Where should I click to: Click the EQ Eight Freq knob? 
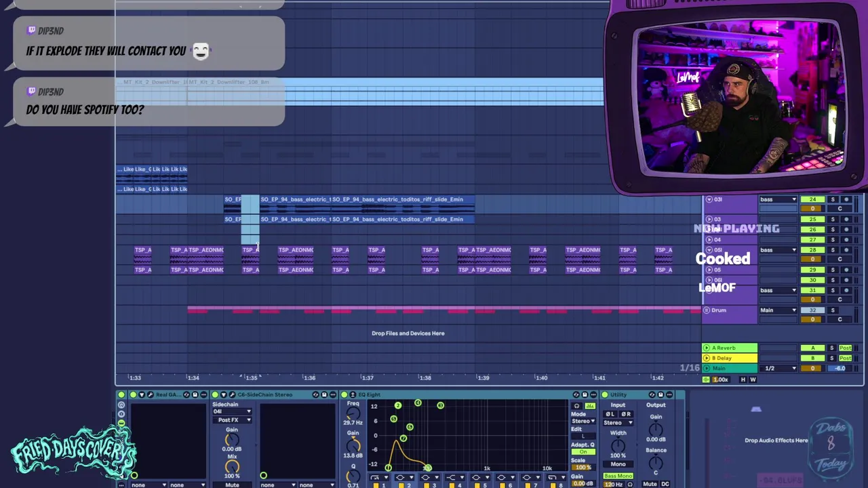click(353, 413)
